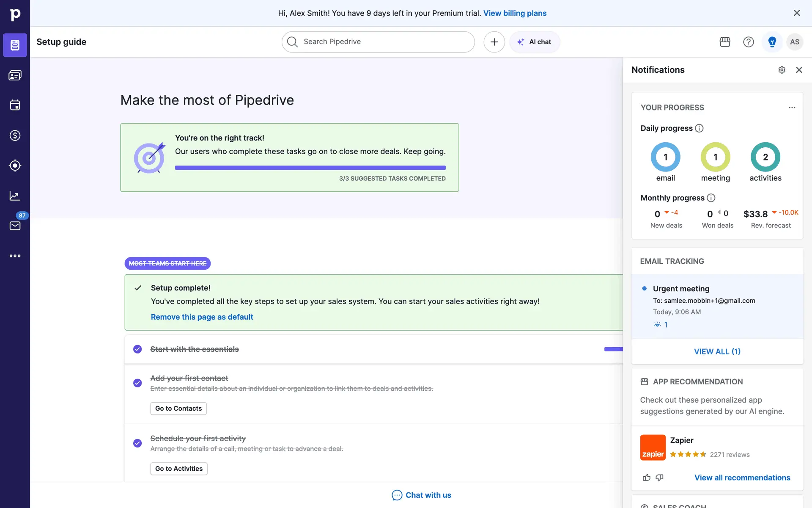The width and height of the screenshot is (812, 508).
Task: Open the Mail inbox with 87 badge
Action: point(15,226)
